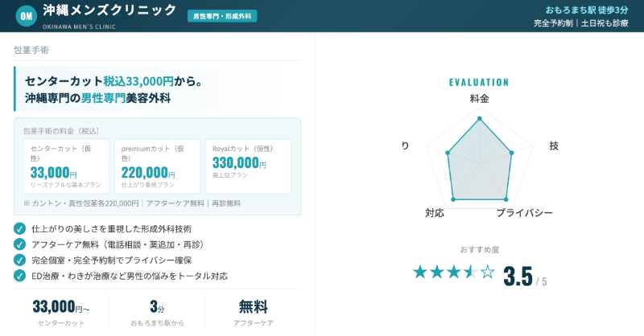
Task: Click the 対応 label on radar chart
Action: pyautogui.click(x=435, y=213)
